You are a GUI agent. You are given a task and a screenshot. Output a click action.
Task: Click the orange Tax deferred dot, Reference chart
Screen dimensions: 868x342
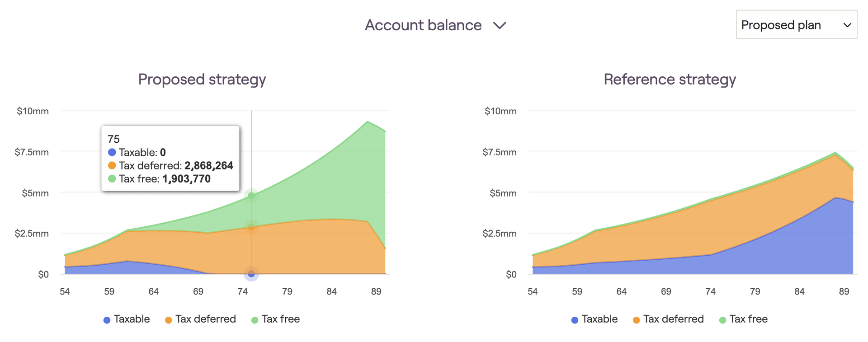636,320
